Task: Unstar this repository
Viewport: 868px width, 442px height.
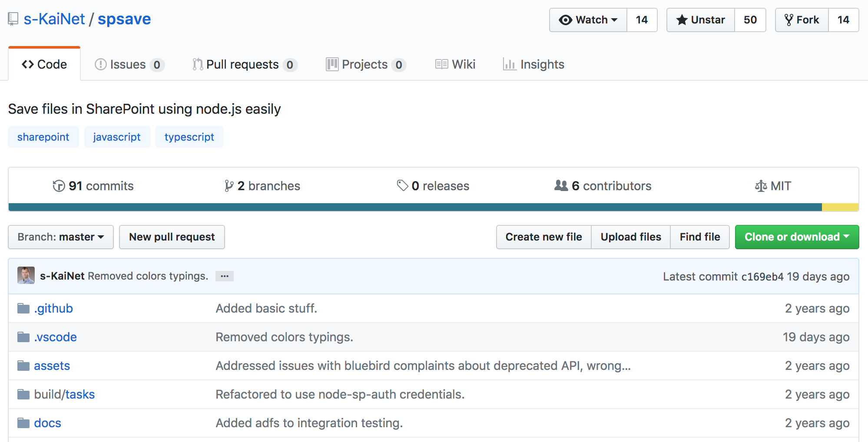Action: coord(701,20)
